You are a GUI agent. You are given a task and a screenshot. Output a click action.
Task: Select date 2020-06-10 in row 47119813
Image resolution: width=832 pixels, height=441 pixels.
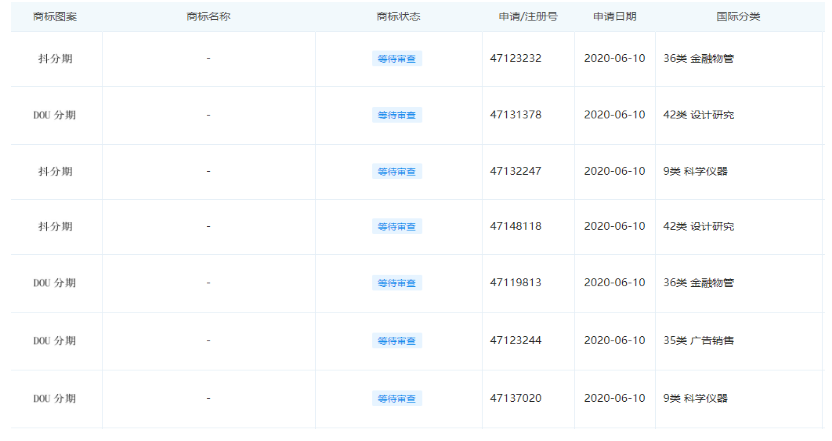click(614, 282)
